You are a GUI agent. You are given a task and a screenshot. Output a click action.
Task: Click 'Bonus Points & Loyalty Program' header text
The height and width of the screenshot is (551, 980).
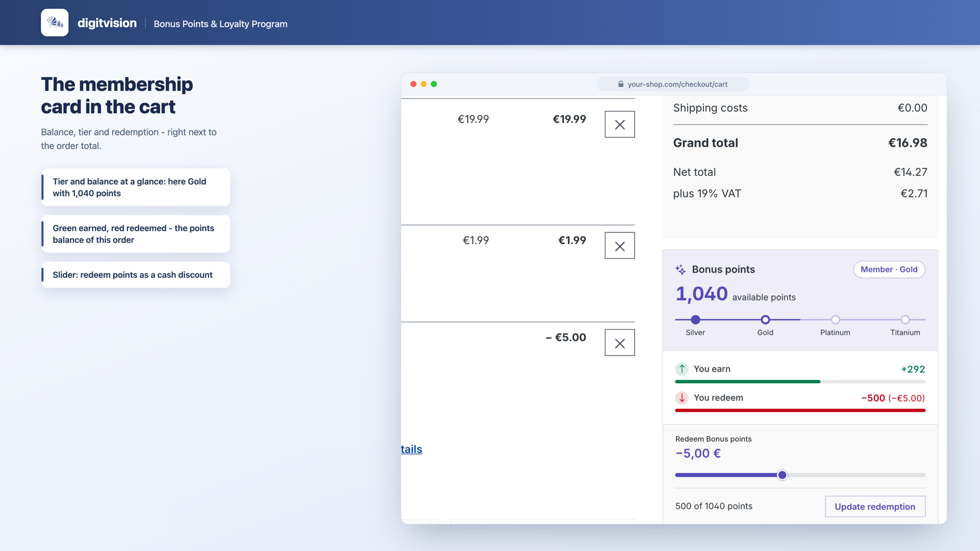220,24
